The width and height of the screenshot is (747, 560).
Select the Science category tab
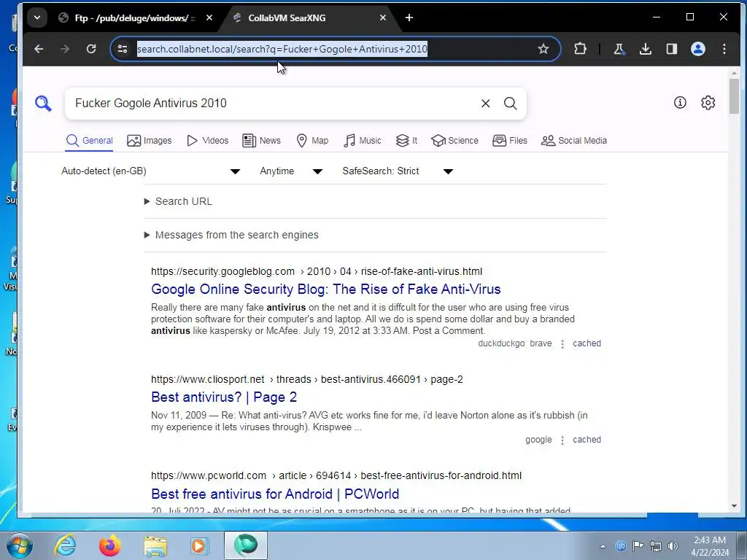pyautogui.click(x=454, y=141)
